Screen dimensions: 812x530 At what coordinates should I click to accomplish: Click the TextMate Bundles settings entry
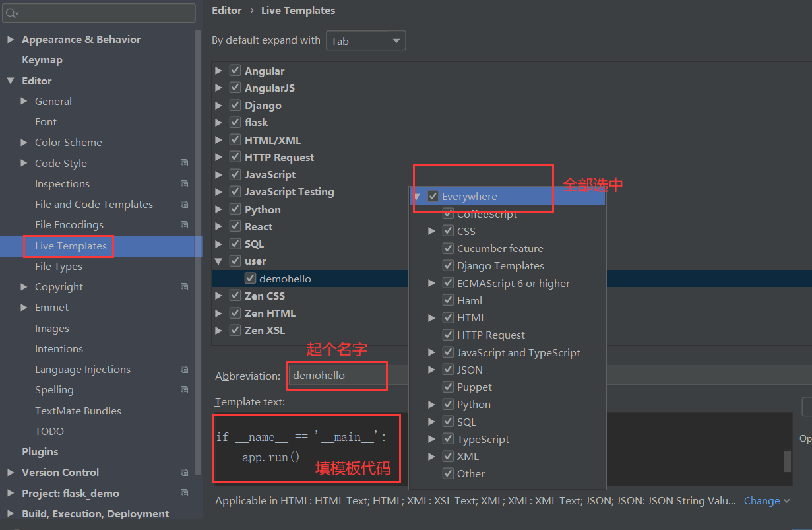78,411
